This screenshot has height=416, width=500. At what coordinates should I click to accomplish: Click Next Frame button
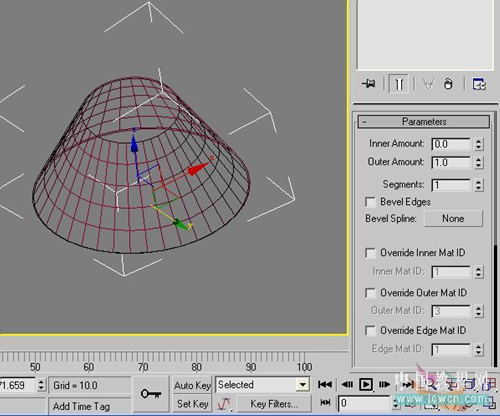pos(384,384)
